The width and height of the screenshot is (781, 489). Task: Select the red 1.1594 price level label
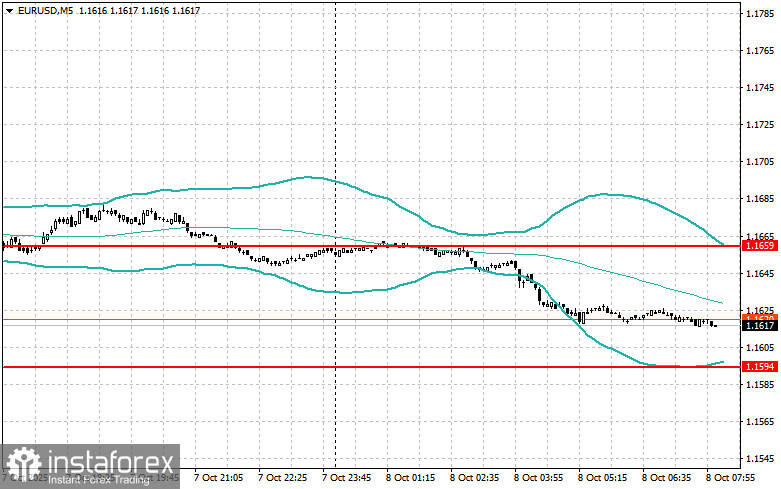click(760, 367)
